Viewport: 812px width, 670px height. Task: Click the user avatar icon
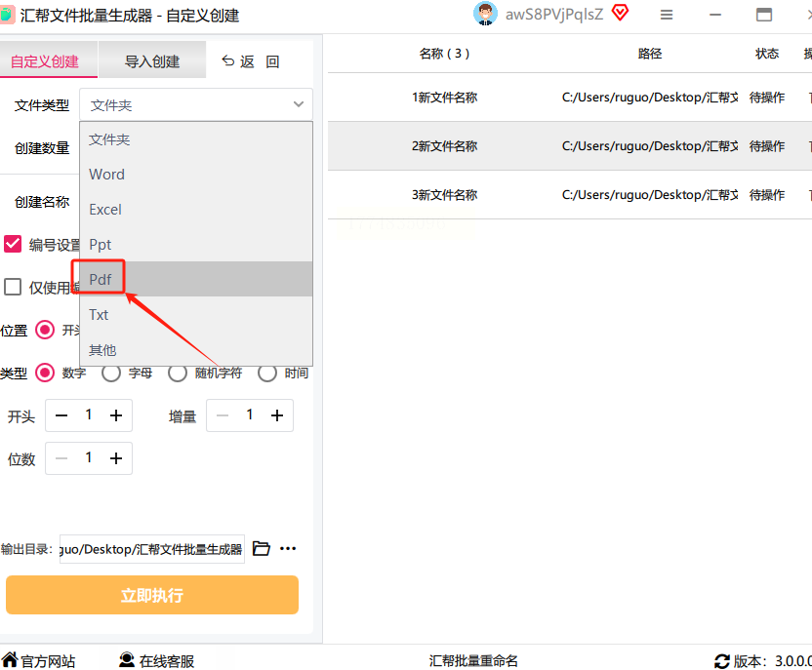click(485, 14)
